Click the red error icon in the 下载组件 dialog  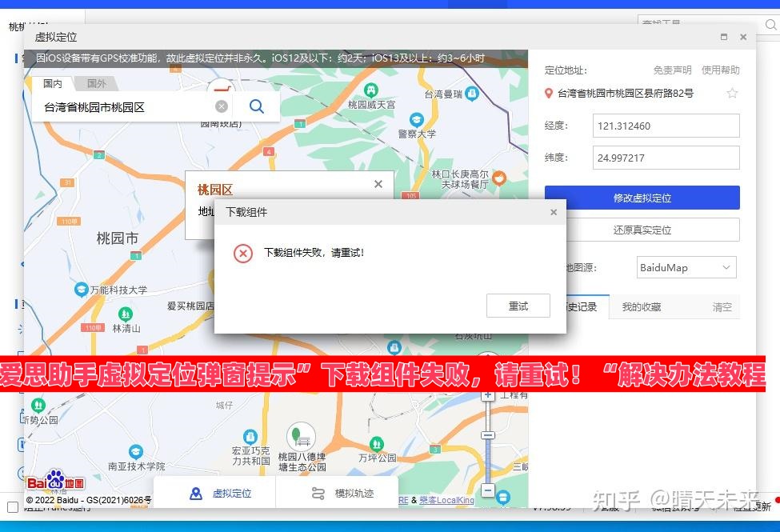point(242,254)
